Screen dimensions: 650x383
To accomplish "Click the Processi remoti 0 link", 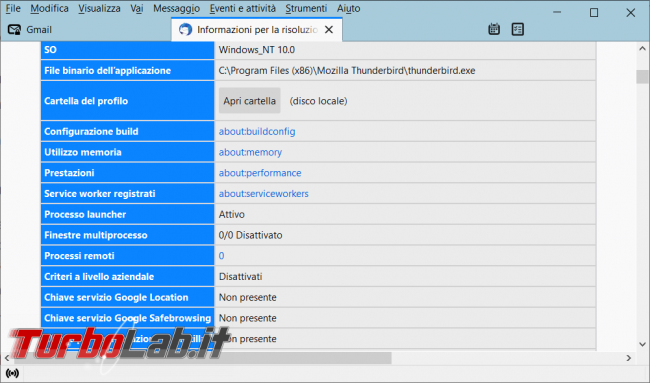I will coord(221,256).
